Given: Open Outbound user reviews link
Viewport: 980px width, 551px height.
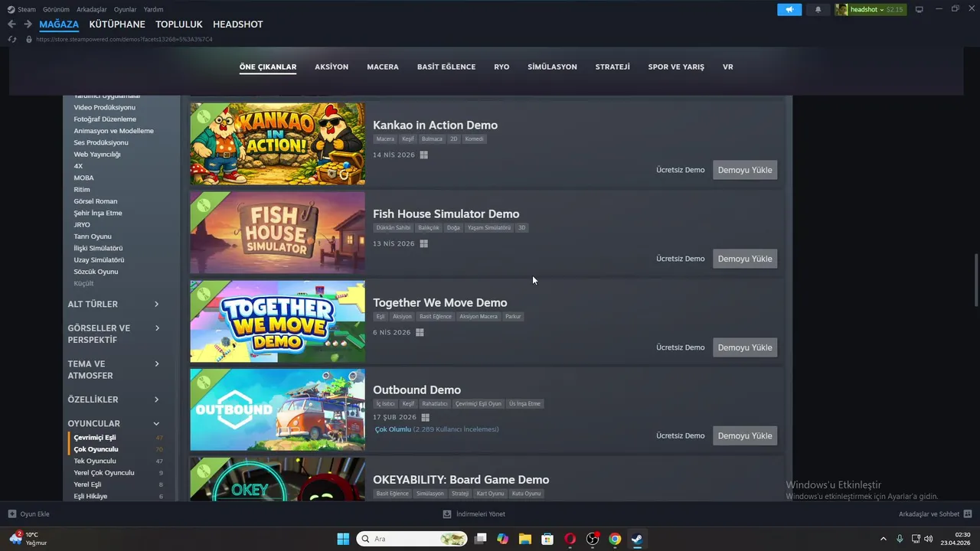Looking at the screenshot, I should coord(436,429).
